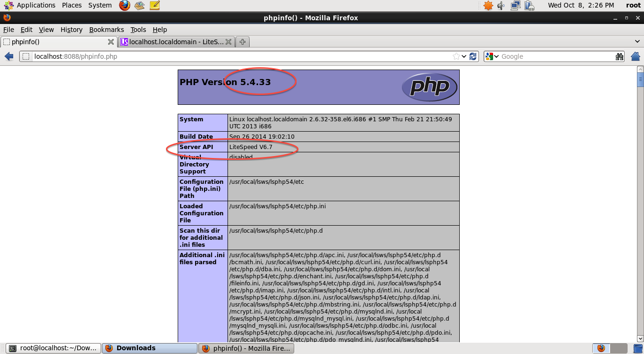This screenshot has width=644, height=354.
Task: Click the network connection tray icon
Action: [x=516, y=6]
